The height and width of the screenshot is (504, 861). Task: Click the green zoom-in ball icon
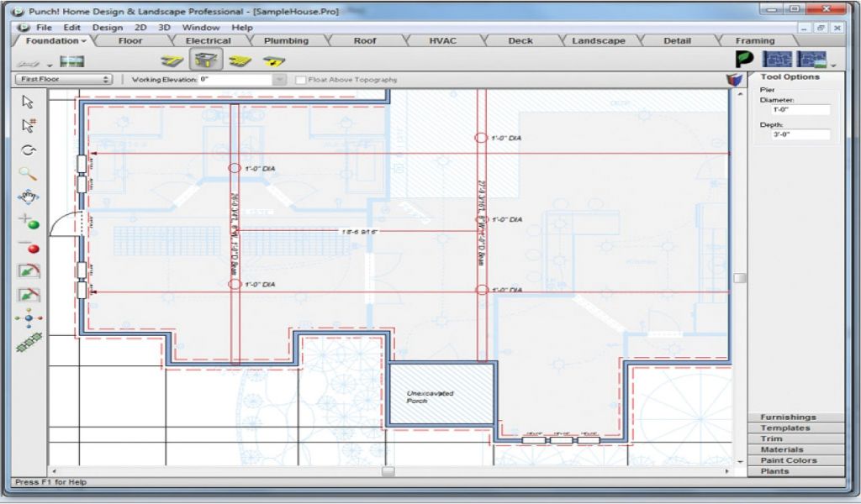32,224
